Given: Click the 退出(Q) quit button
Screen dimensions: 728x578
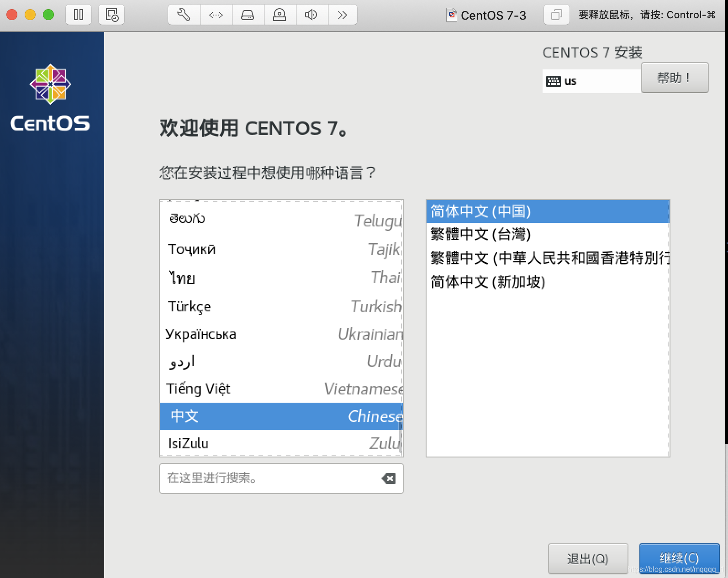Looking at the screenshot, I should point(588,559).
